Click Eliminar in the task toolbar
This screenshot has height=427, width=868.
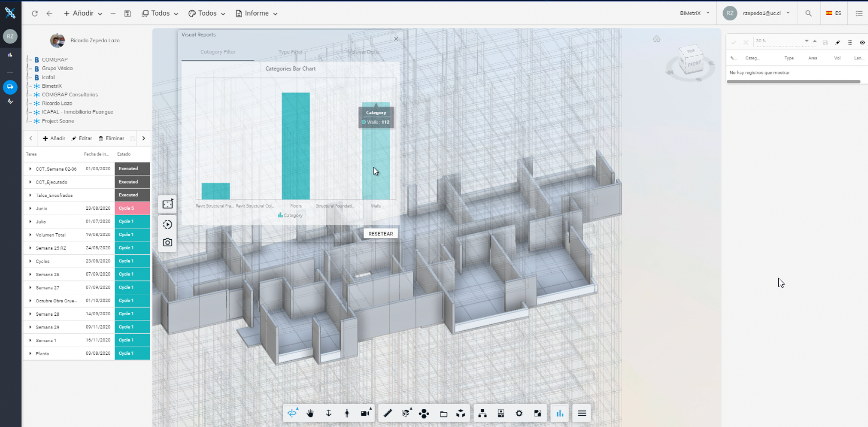pos(111,139)
